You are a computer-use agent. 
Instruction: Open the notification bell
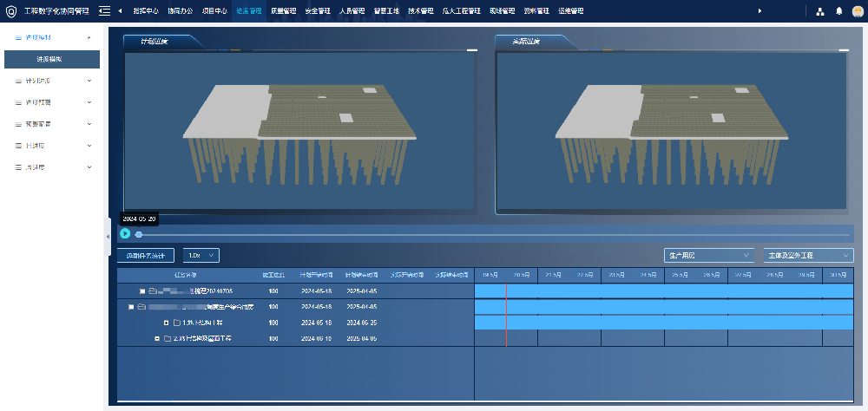[x=838, y=11]
